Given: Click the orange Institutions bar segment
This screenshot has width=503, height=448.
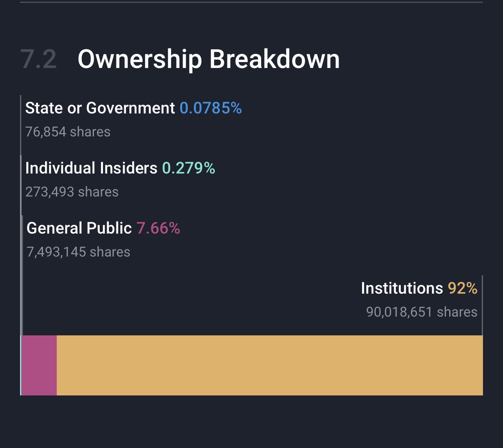Looking at the screenshot, I should pos(269,365).
